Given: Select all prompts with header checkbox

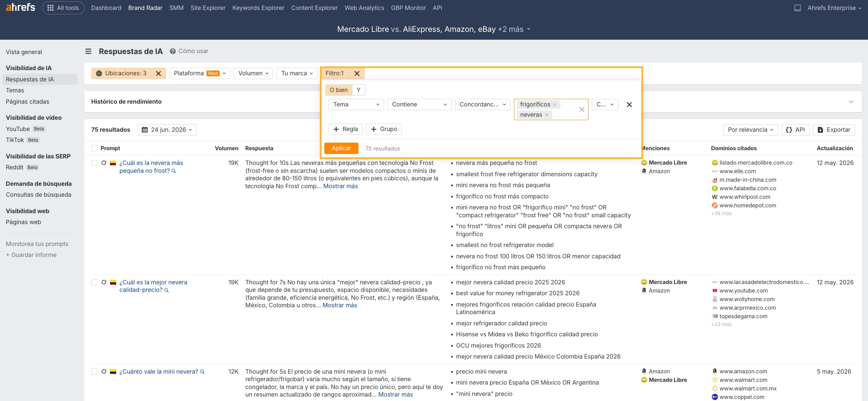Looking at the screenshot, I should click(x=94, y=148).
